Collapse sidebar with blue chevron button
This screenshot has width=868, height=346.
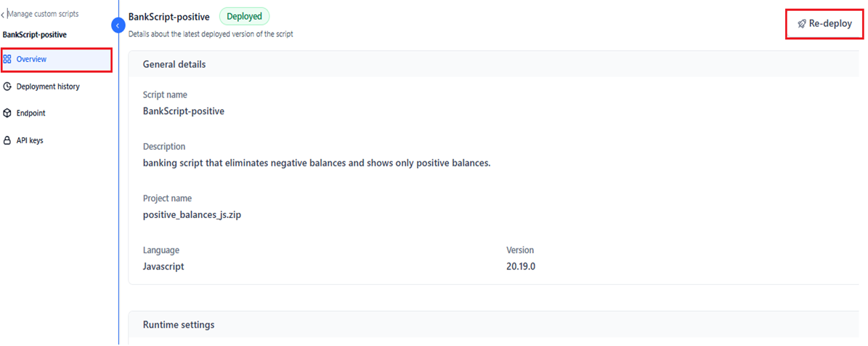[x=118, y=25]
